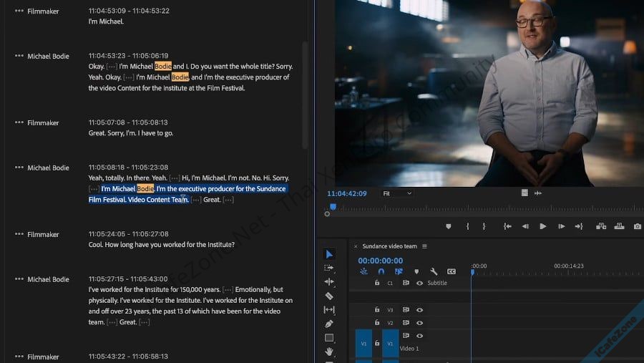Select the Sundance video team sequence tab
The height and width of the screenshot is (363, 644).
coord(389,246)
